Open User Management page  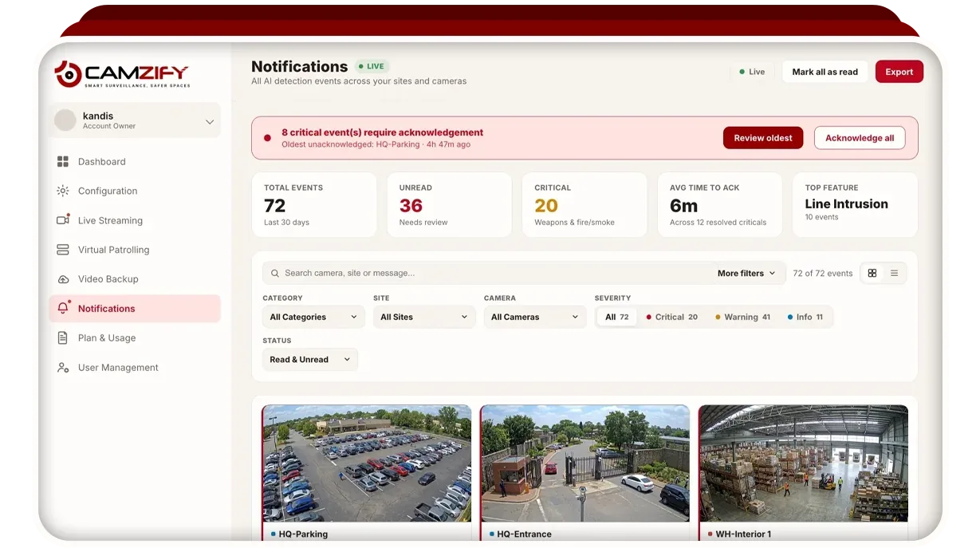pos(135,368)
